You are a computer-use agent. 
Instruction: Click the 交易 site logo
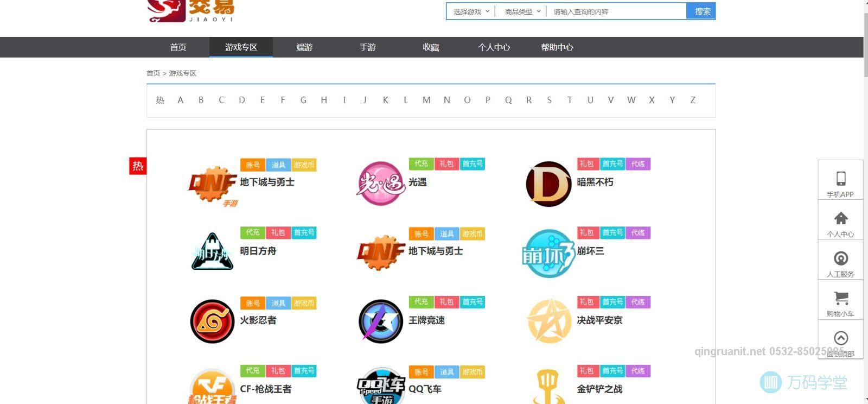(x=191, y=11)
